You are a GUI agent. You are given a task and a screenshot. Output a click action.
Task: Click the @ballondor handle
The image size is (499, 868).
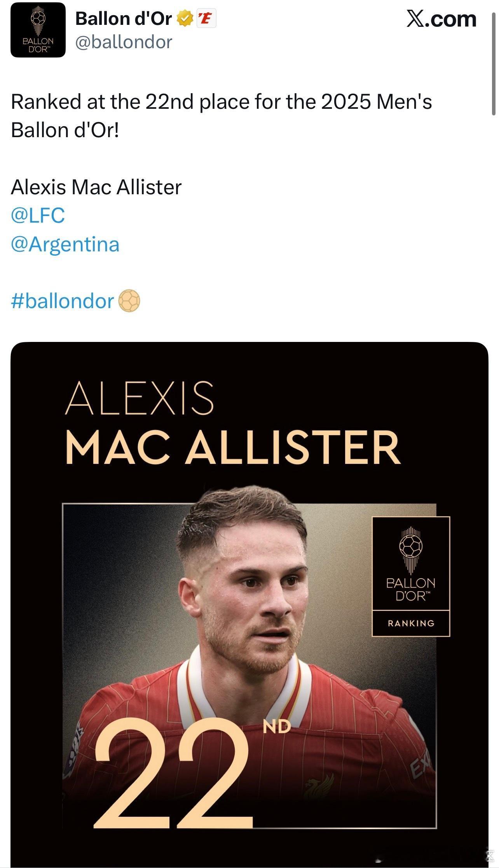point(124,42)
